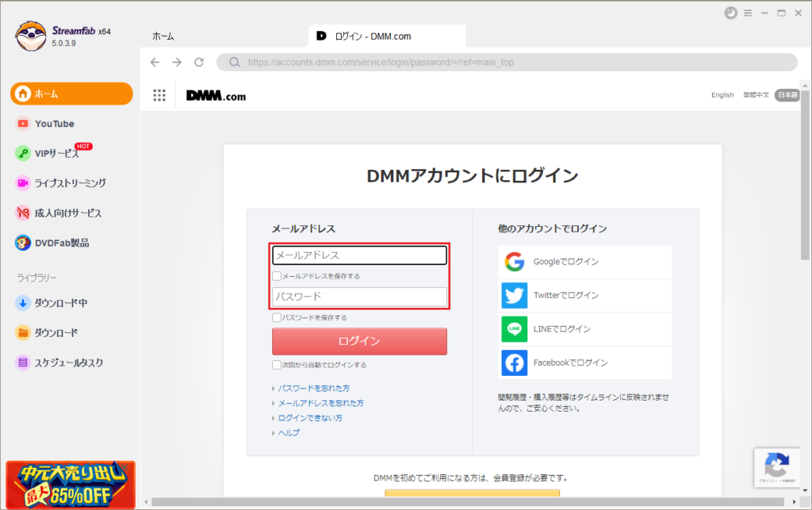Click the 中元大売り出し 65%OFF banner
812x510 pixels.
point(71,485)
